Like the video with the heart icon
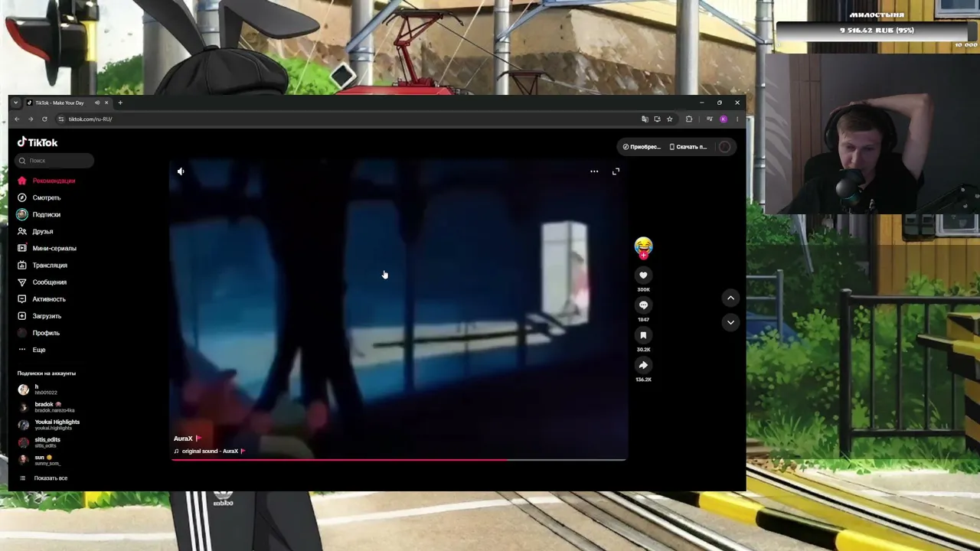Viewport: 980px width, 551px height. tap(643, 275)
